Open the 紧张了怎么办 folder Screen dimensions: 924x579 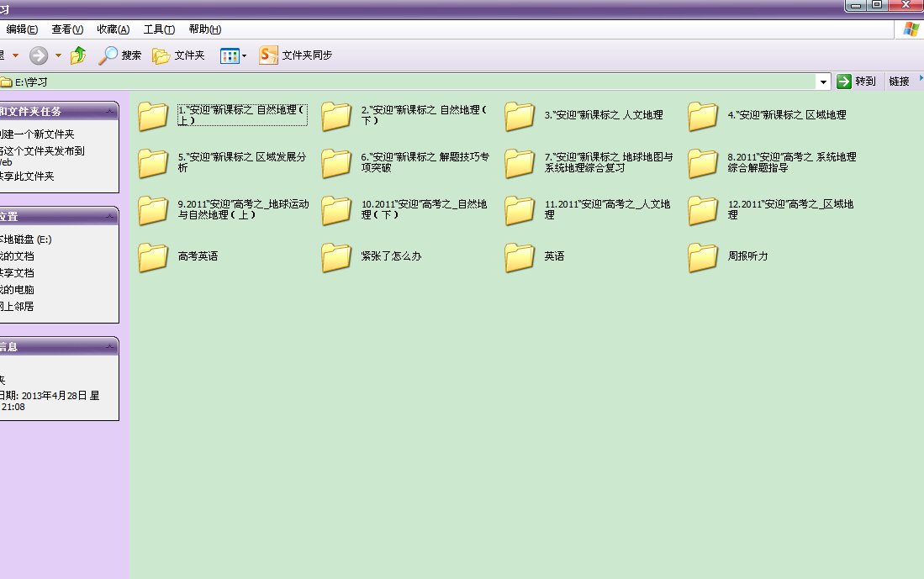(336, 256)
